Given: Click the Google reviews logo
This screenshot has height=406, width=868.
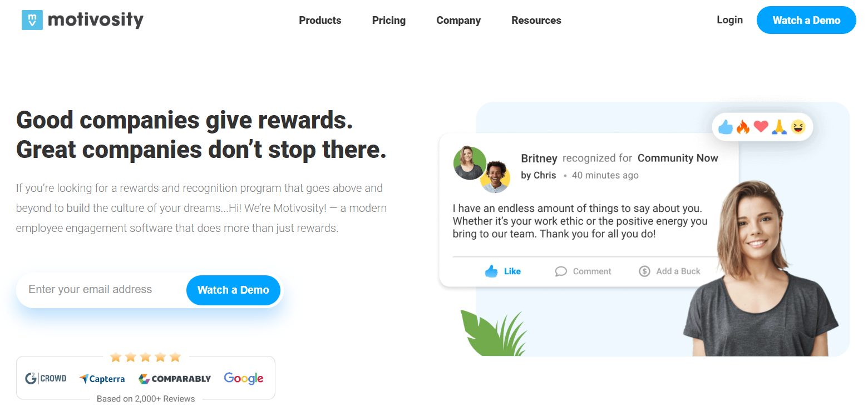Looking at the screenshot, I should pos(244,378).
